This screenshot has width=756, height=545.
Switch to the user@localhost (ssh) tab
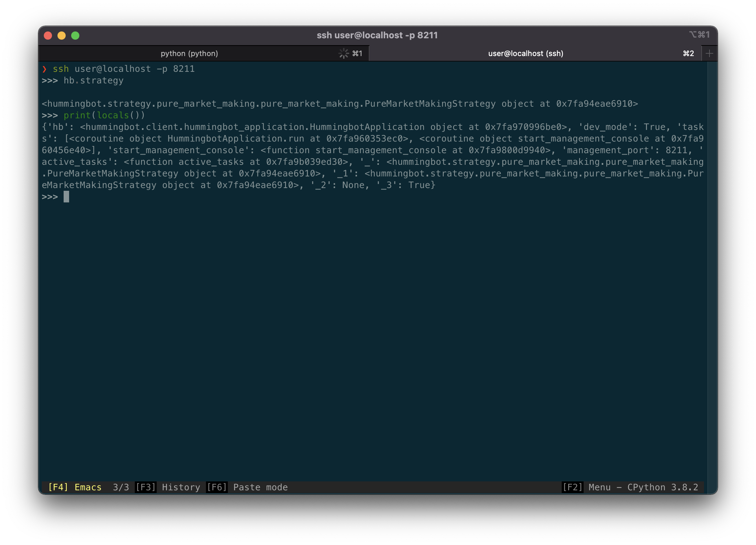tap(525, 53)
